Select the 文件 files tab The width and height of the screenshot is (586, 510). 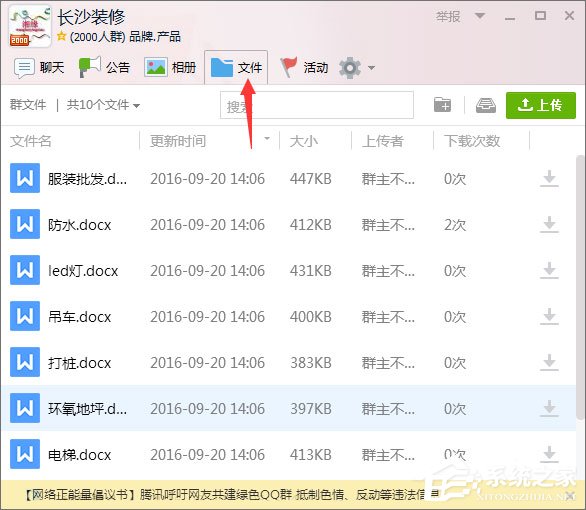click(236, 68)
